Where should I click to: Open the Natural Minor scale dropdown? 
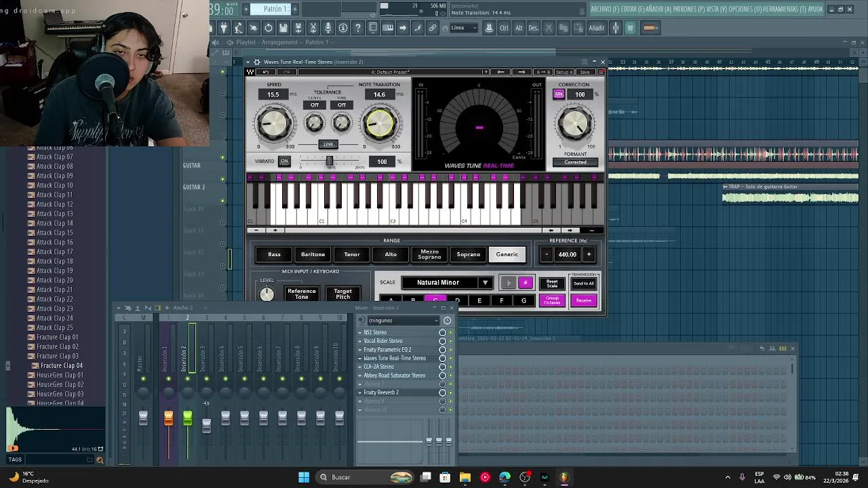[447, 283]
